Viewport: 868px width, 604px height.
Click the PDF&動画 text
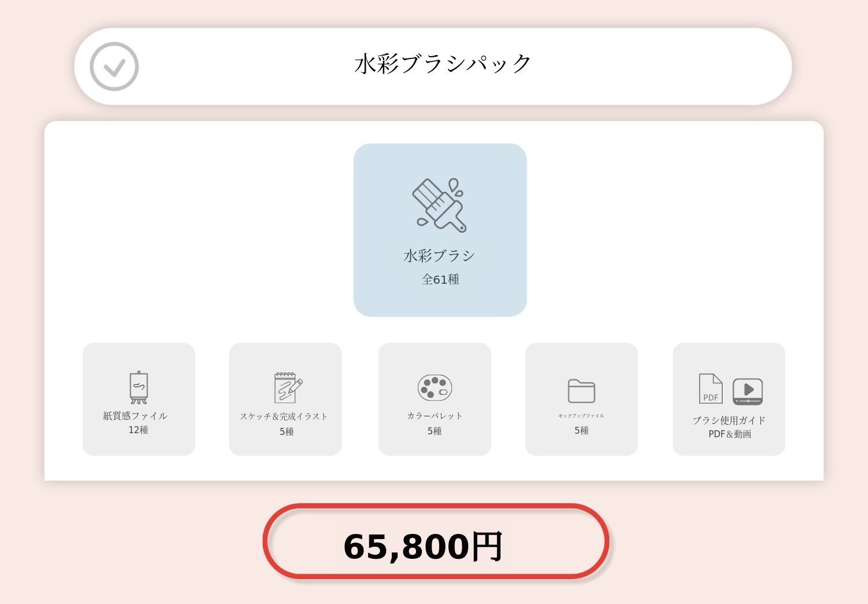coord(730,434)
